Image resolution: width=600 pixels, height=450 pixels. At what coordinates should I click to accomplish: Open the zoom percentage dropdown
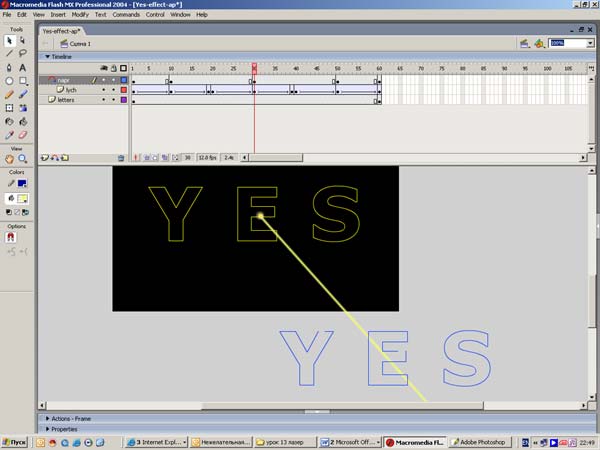(x=590, y=44)
